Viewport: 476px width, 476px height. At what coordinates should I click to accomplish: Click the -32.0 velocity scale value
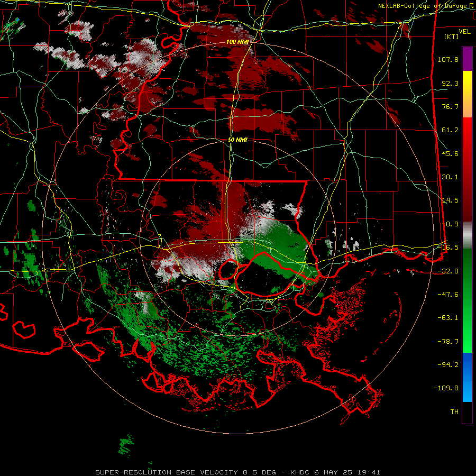pos(448,271)
